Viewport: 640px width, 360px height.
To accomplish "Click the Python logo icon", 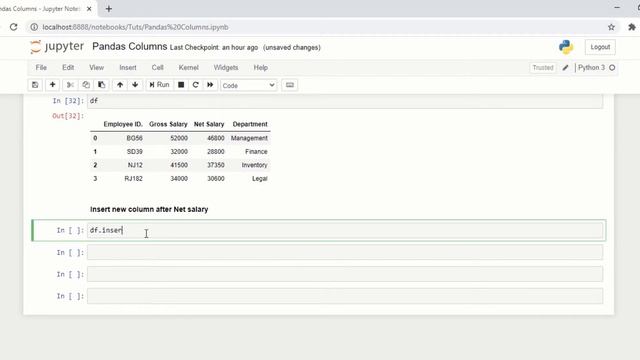I will coord(566,47).
